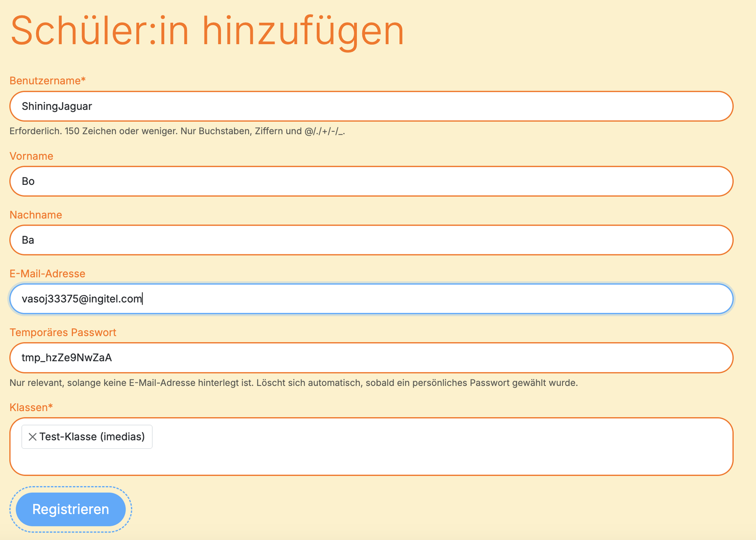The image size is (756, 540).
Task: Click the Vorname label text
Action: tap(31, 156)
